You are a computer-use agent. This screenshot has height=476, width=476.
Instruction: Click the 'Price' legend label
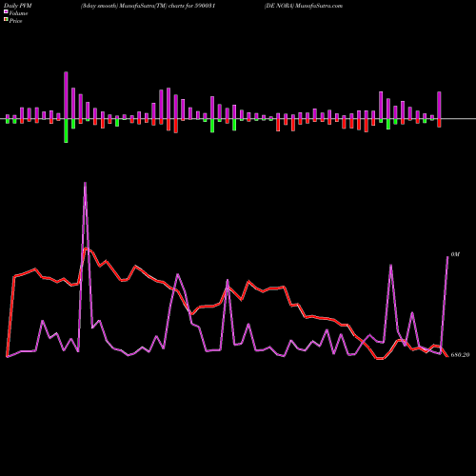click(15, 21)
